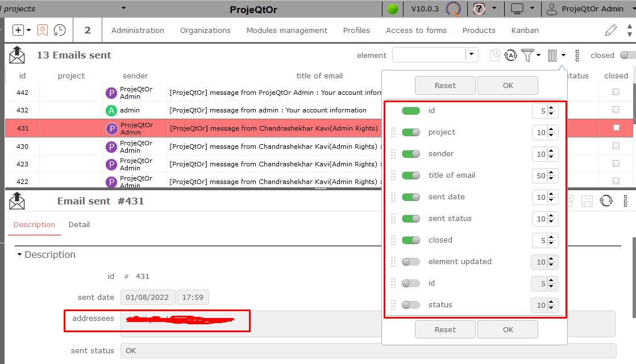Click the pencil edit menu icon
The height and width of the screenshot is (364, 636).
[x=611, y=30]
